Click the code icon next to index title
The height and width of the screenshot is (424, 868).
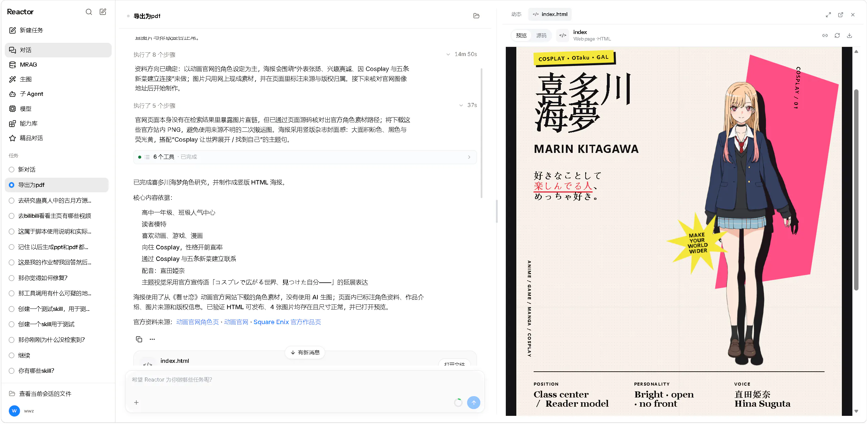pos(562,35)
